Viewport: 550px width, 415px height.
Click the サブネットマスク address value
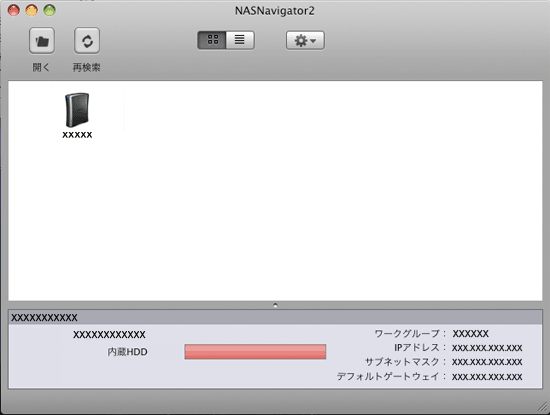487,362
